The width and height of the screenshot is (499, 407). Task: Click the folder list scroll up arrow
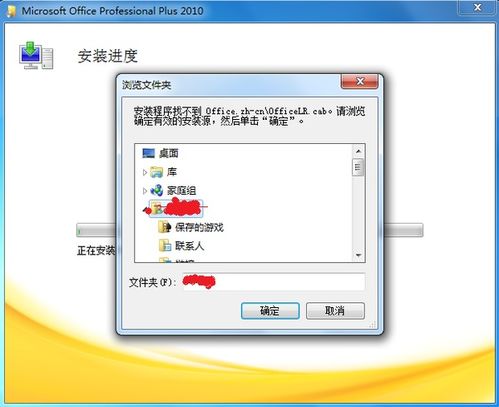pos(358,151)
